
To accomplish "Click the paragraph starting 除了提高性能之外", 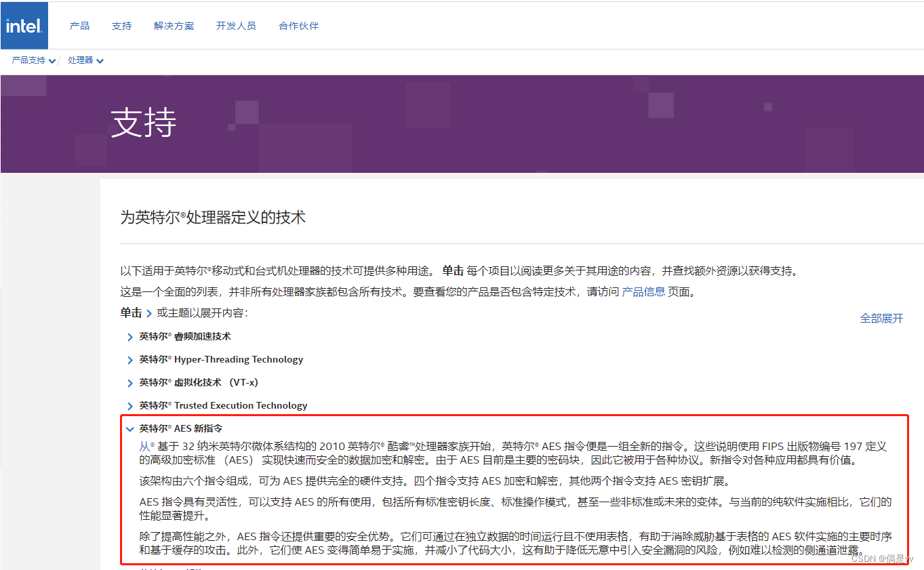I will [x=515, y=544].
